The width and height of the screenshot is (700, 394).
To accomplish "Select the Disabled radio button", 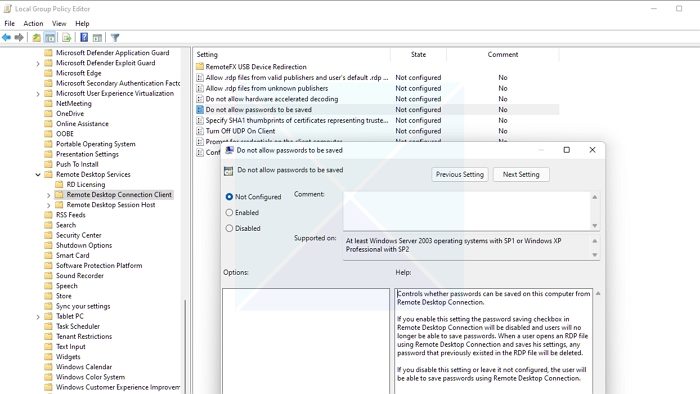I will point(229,228).
